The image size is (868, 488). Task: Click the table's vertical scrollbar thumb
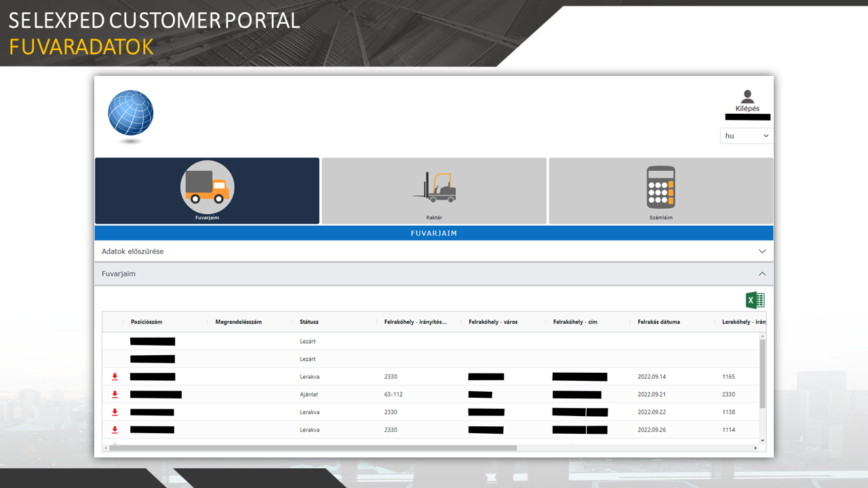tap(762, 373)
